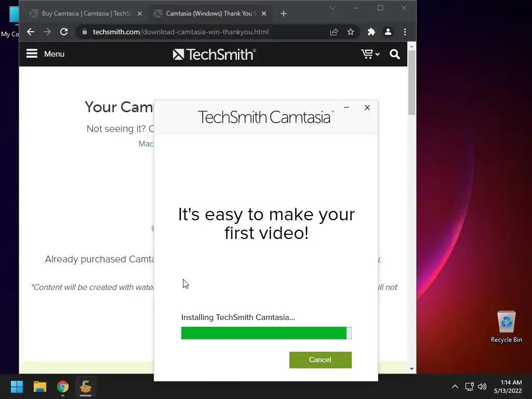The width and height of the screenshot is (532, 399).
Task: Go back in Chrome browser
Action: (31, 32)
